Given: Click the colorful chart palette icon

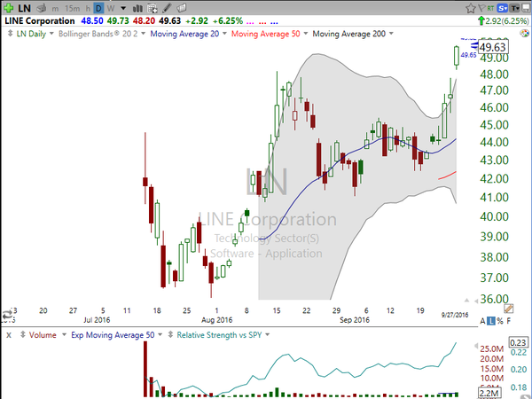Looking at the screenshot, I should click(x=524, y=34).
